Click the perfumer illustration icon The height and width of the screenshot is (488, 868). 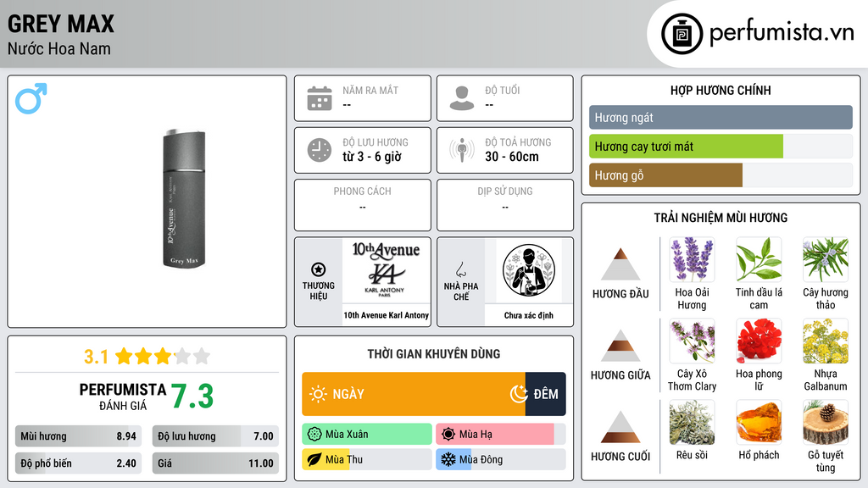click(x=529, y=270)
